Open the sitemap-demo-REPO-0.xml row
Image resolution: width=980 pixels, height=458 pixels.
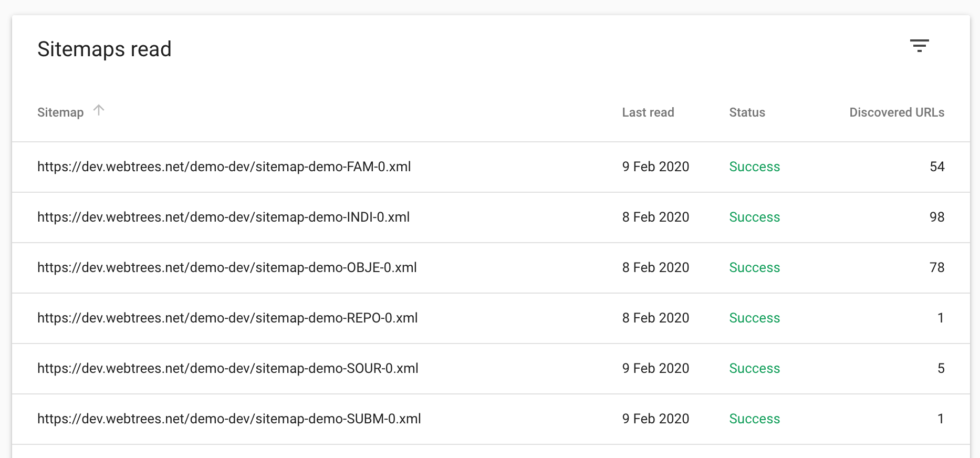[227, 318]
